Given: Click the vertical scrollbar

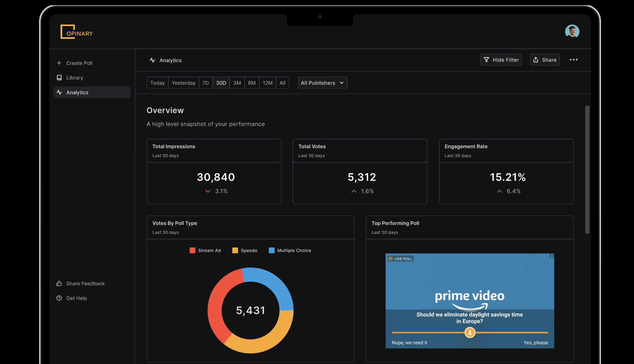Looking at the screenshot, I should point(587,169).
